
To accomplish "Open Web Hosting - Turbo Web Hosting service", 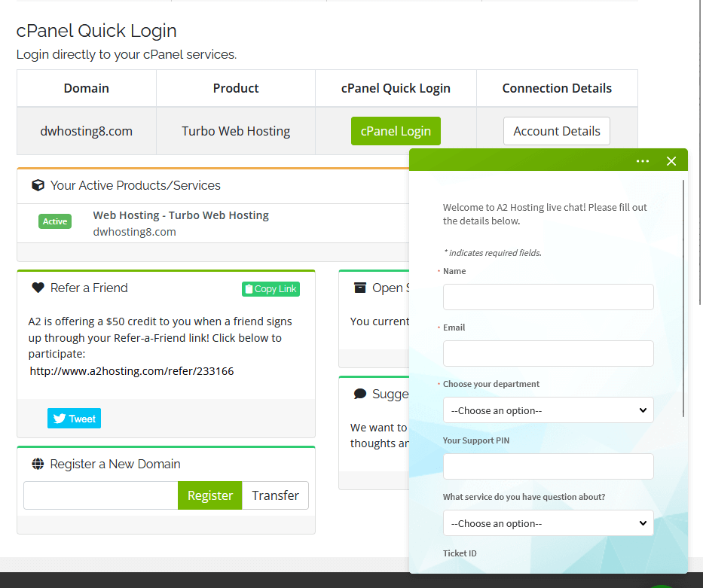I will coord(181,215).
